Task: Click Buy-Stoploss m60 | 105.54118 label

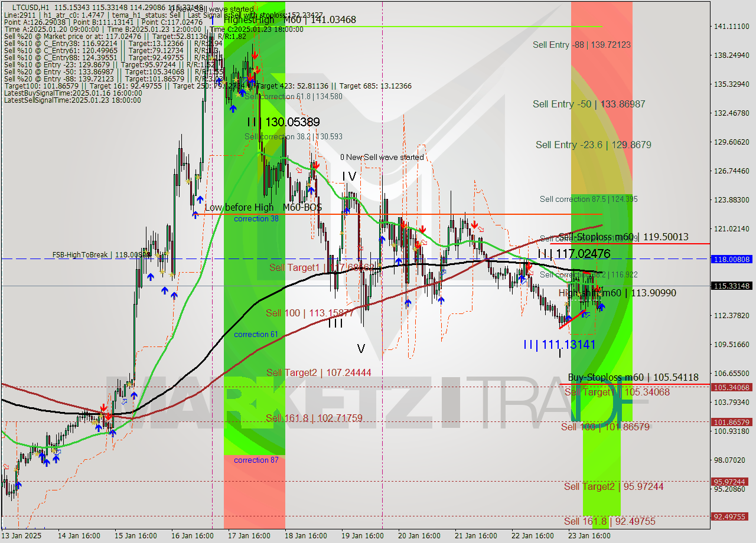Action: tap(633, 377)
